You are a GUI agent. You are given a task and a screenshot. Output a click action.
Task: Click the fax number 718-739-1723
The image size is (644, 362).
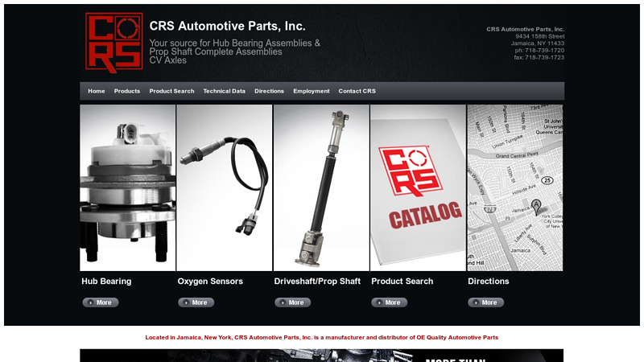545,57
